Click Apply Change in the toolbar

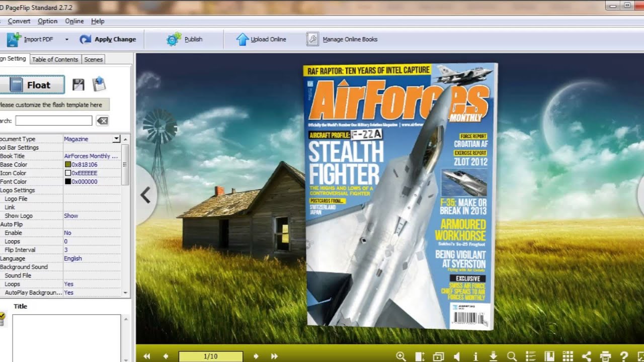pos(108,39)
